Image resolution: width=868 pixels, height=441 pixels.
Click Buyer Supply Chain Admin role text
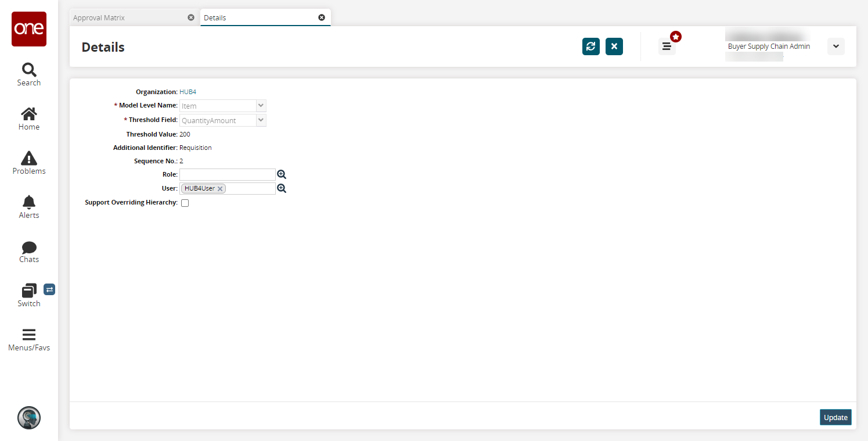pyautogui.click(x=769, y=46)
